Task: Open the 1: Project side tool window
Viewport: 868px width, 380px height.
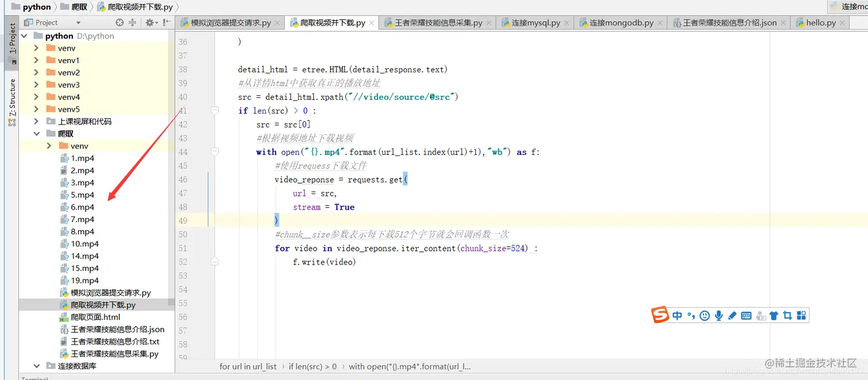Action: pos(12,42)
